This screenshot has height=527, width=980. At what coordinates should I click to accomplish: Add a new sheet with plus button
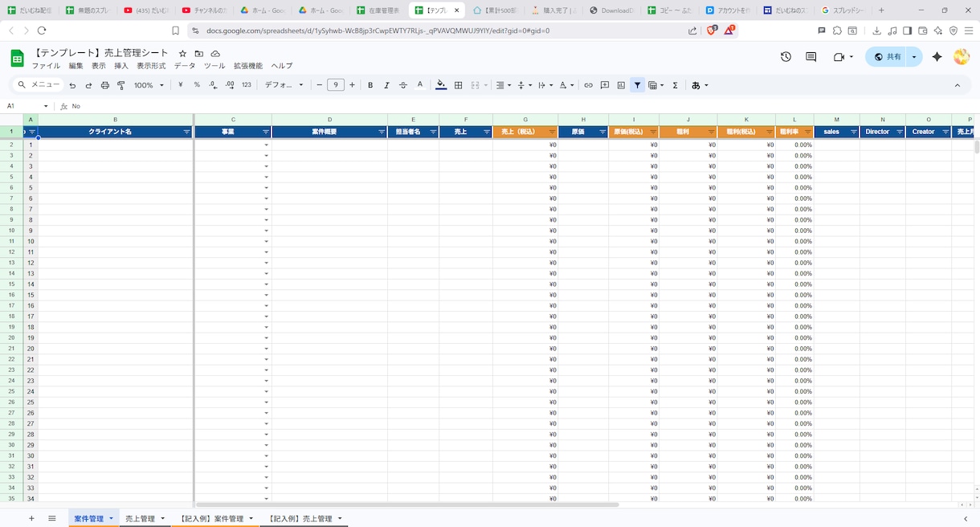[31, 519]
